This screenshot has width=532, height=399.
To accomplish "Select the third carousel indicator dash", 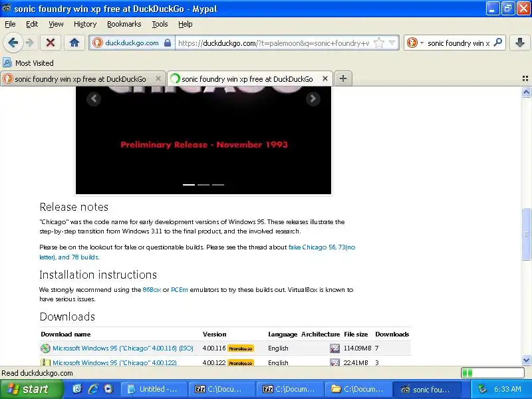I will [x=218, y=185].
